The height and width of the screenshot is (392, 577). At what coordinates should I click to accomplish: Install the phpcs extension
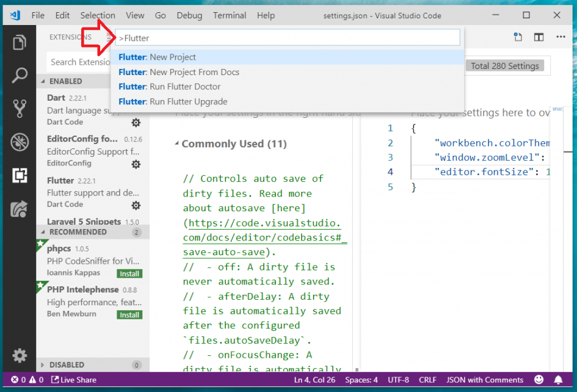[x=129, y=274]
